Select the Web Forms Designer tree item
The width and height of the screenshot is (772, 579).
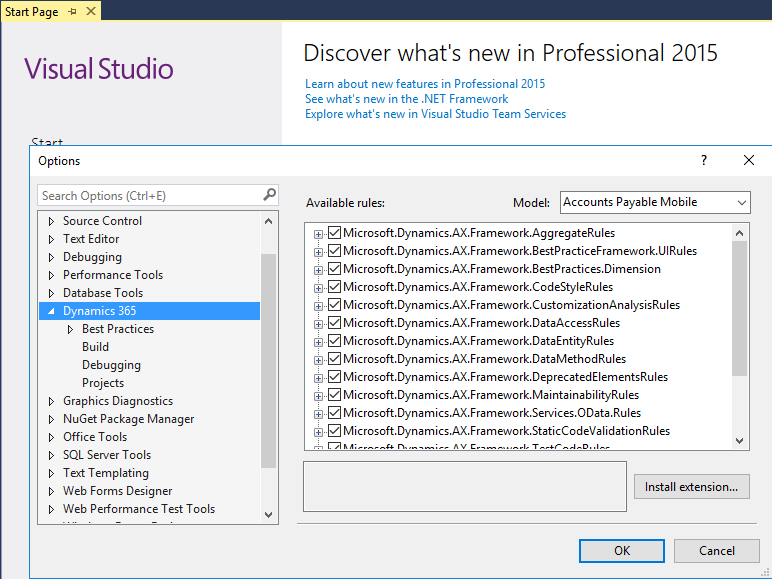pos(117,491)
